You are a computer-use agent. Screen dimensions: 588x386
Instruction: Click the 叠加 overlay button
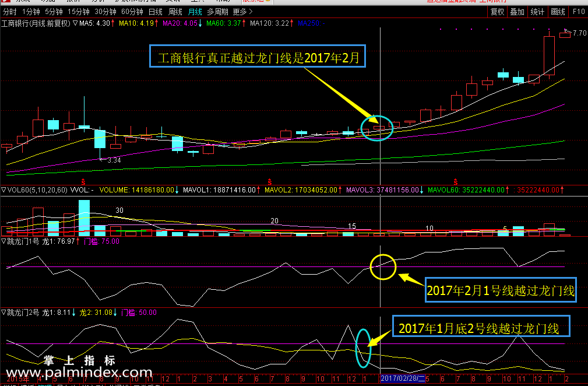(x=517, y=12)
